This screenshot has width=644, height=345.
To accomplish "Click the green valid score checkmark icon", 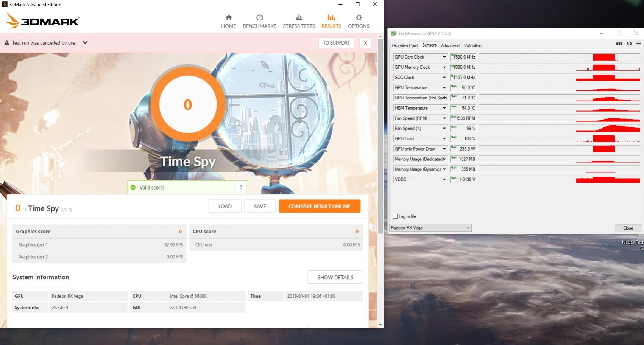I will [133, 187].
